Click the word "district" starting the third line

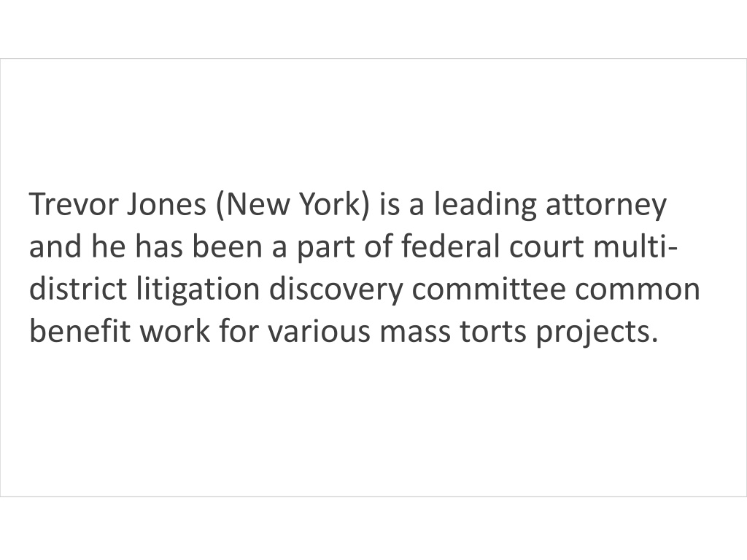click(x=79, y=289)
